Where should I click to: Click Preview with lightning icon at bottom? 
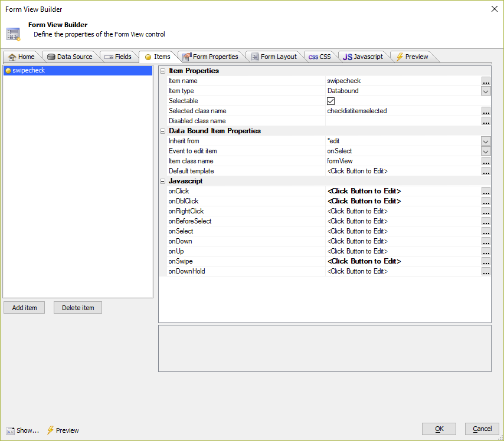63,430
